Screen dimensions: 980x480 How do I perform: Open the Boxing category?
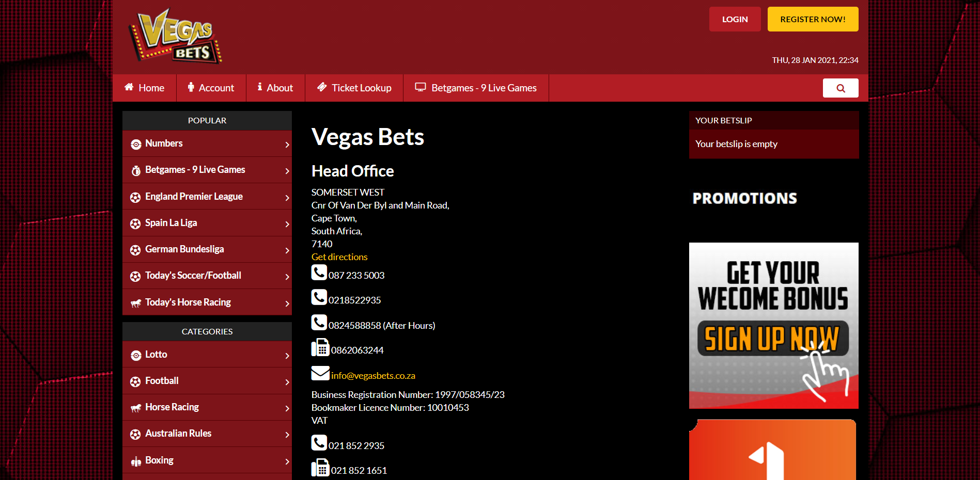pos(207,460)
